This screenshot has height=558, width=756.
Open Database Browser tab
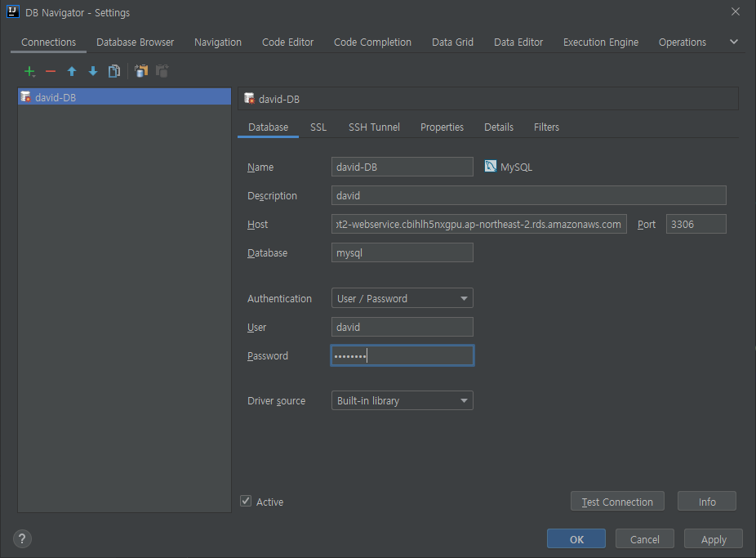coord(135,42)
